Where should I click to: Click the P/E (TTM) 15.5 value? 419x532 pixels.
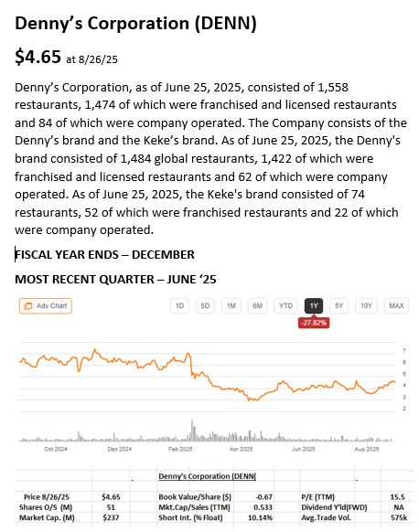(x=397, y=496)
